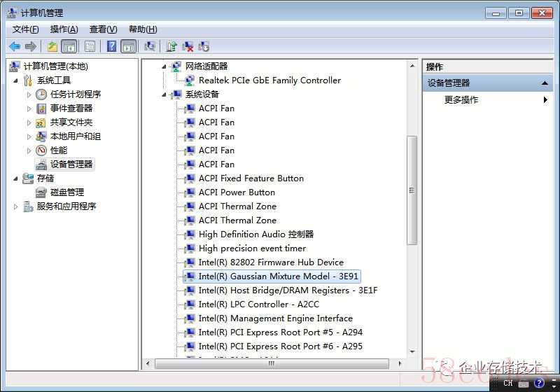Toggle the Show/Hide Console Tree toolbar button
The height and width of the screenshot is (392, 560).
[69, 46]
